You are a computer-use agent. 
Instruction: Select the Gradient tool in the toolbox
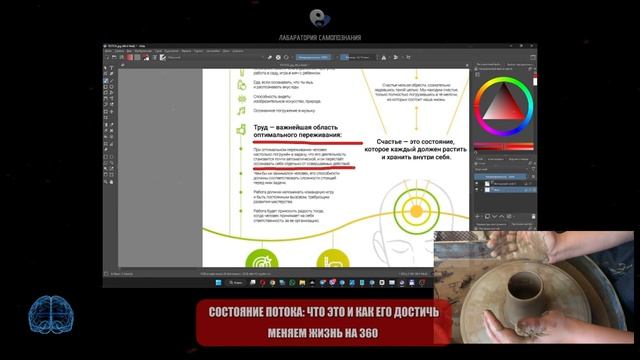pyautogui.click(x=105, y=124)
